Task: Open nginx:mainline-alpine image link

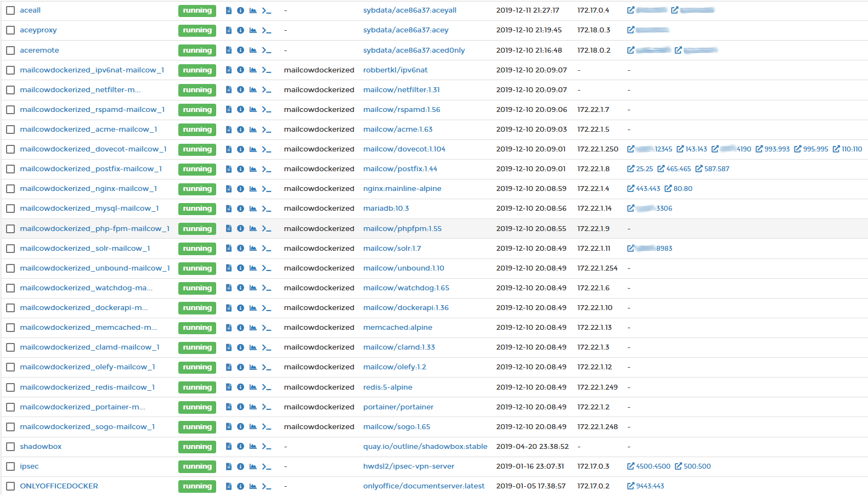Action: click(x=402, y=188)
